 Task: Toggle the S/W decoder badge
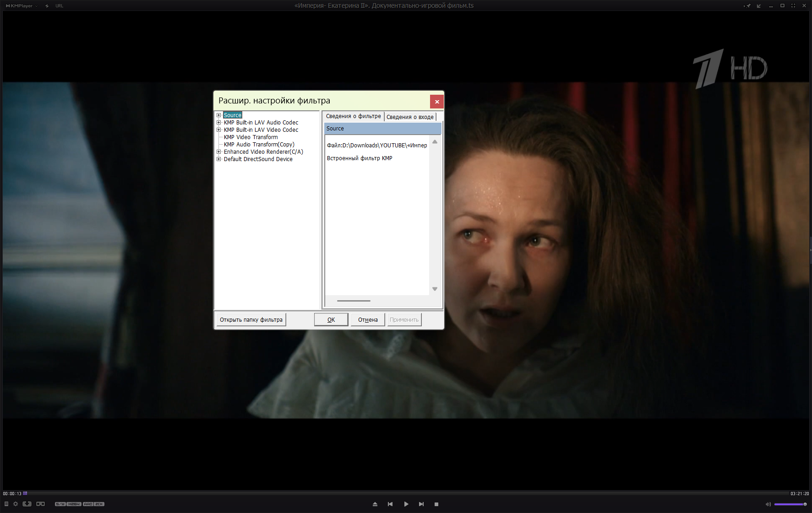(60, 504)
